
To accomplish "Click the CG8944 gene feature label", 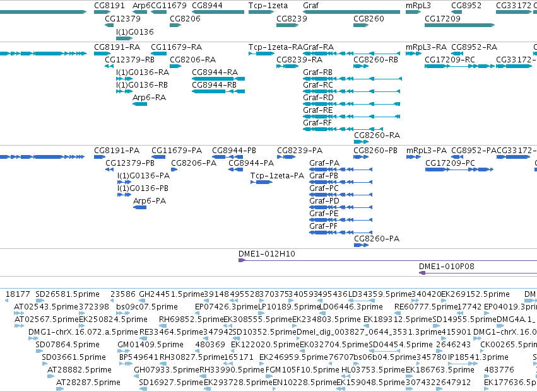I will click(207, 6).
